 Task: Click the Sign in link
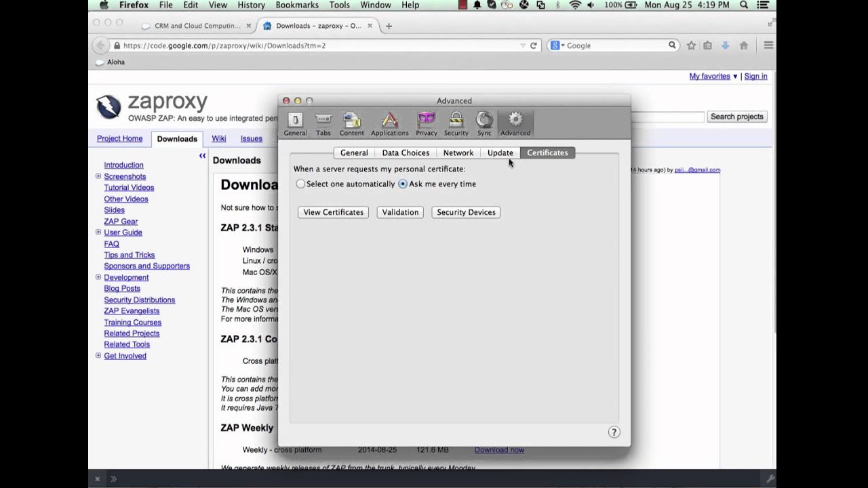[756, 77]
